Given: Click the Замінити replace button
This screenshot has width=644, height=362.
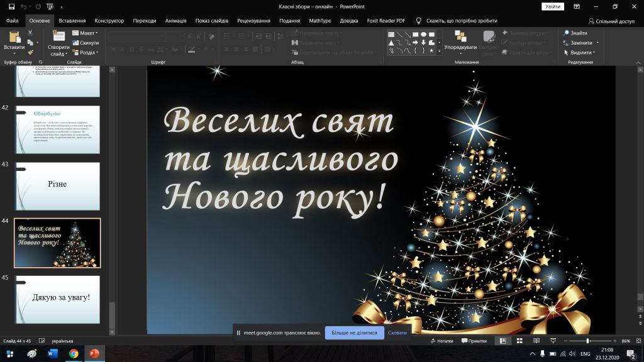Looking at the screenshot, I should click(x=578, y=43).
